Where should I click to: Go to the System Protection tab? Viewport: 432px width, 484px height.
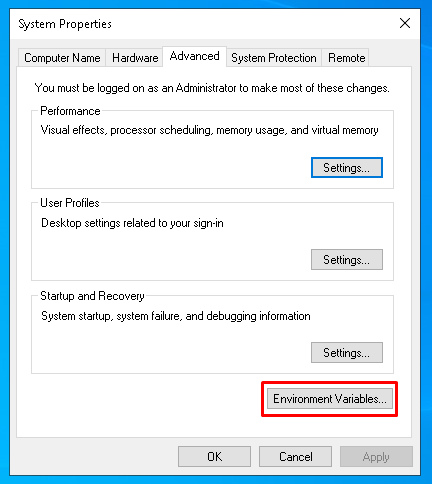(x=274, y=58)
